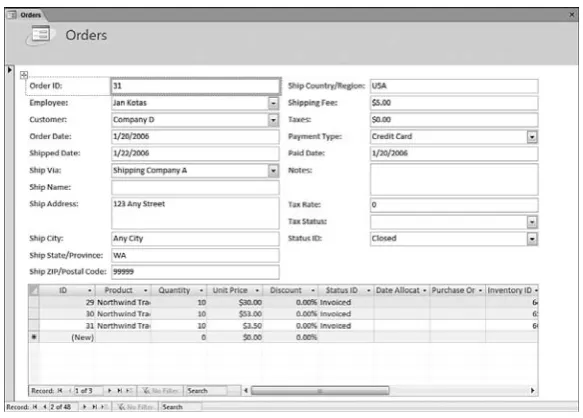Click the subform record number box 1 of 3
Viewport: 583px width, 418px height.
click(x=88, y=391)
